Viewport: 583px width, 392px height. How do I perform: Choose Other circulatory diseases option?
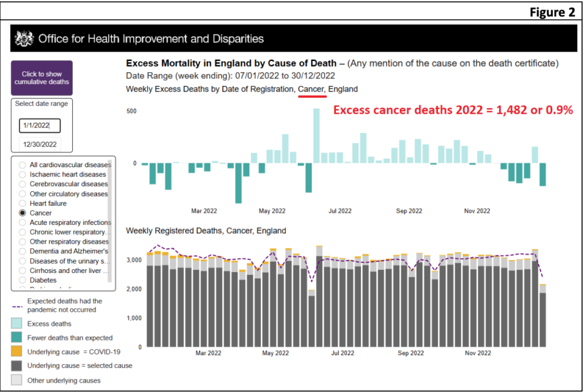coord(23,194)
